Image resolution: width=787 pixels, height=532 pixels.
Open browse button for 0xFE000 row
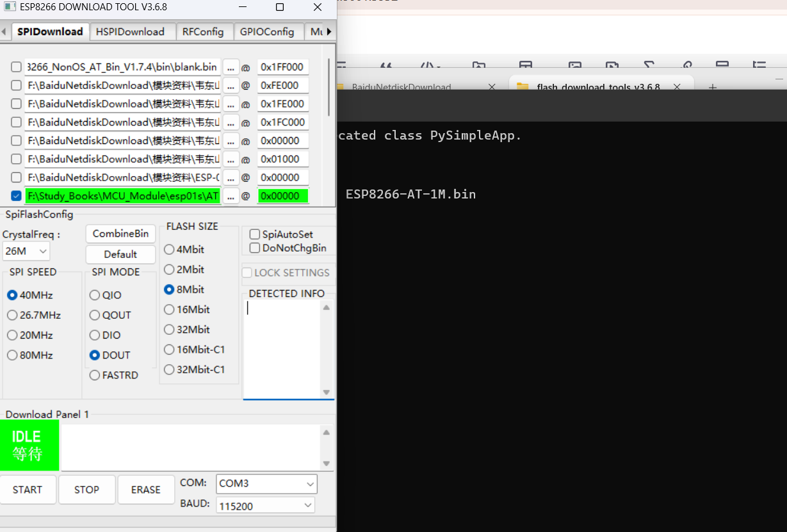click(x=231, y=86)
